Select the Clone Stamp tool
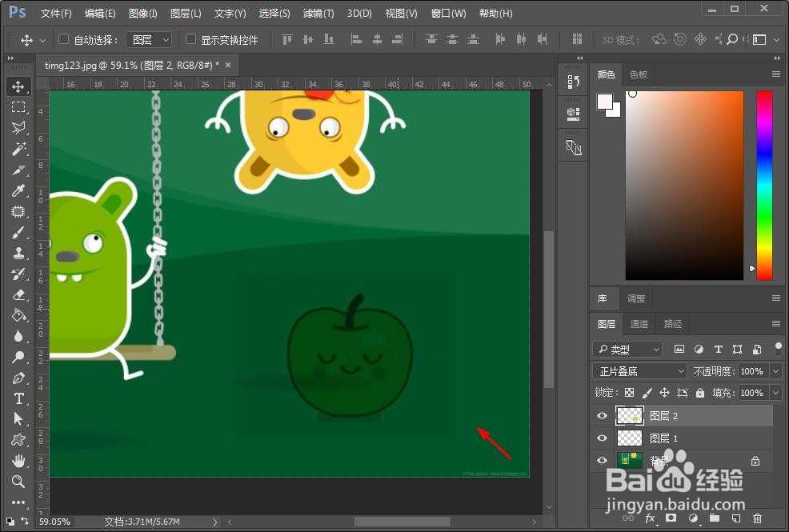 pyautogui.click(x=18, y=253)
